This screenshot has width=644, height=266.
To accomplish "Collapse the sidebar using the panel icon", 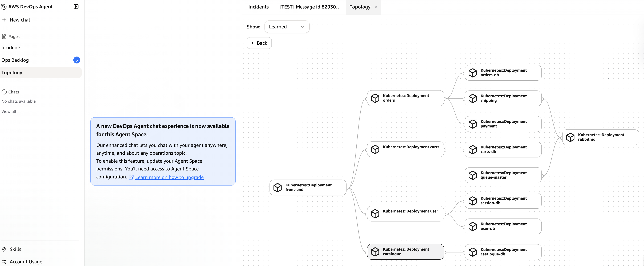I will click(76, 7).
